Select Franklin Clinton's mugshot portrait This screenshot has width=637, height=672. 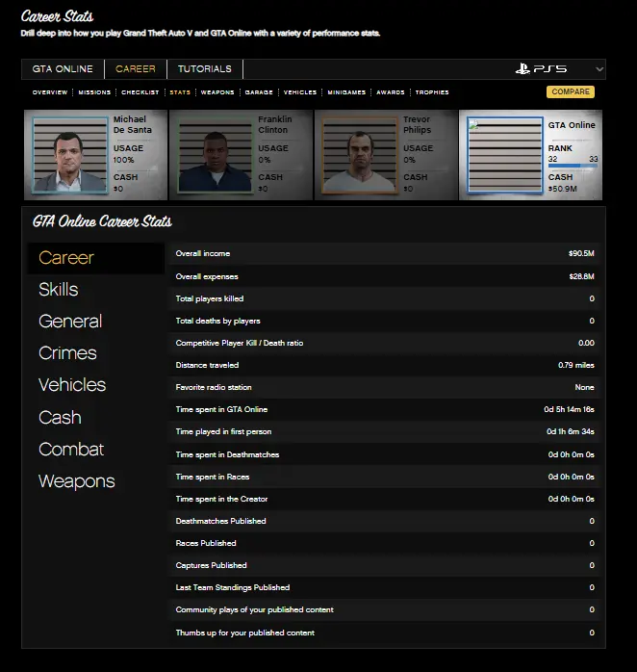214,156
